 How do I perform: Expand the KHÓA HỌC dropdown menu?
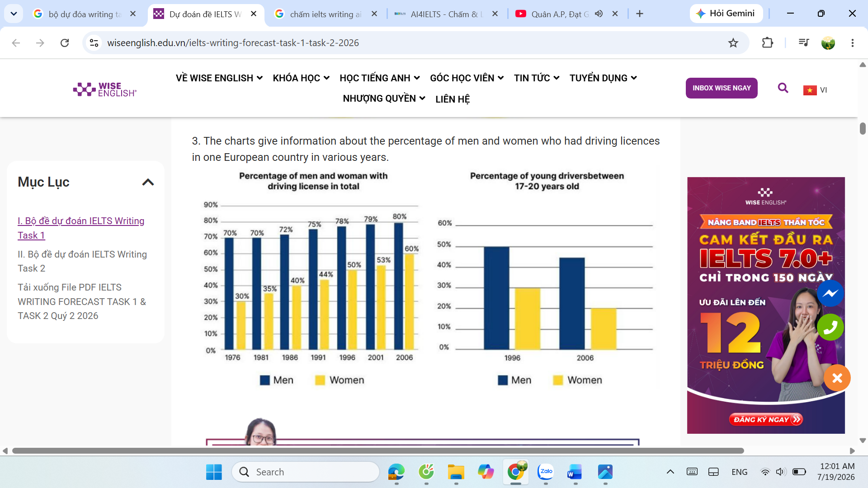tap(301, 78)
